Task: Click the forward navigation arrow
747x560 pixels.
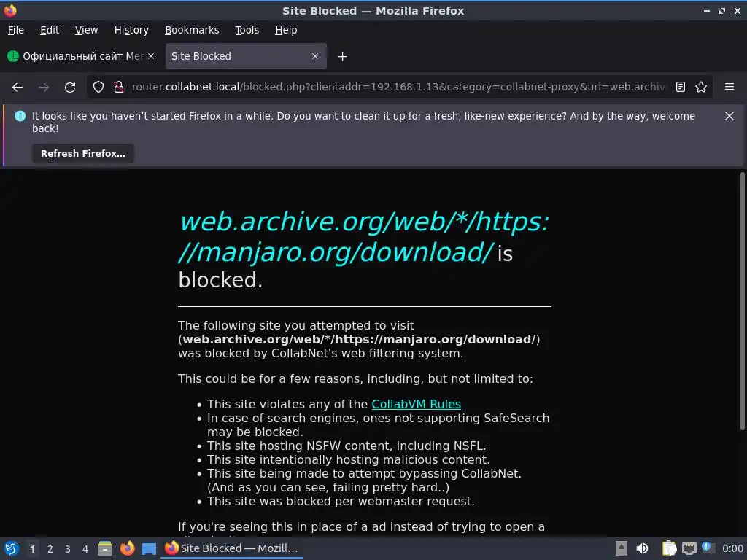Action: (44, 87)
